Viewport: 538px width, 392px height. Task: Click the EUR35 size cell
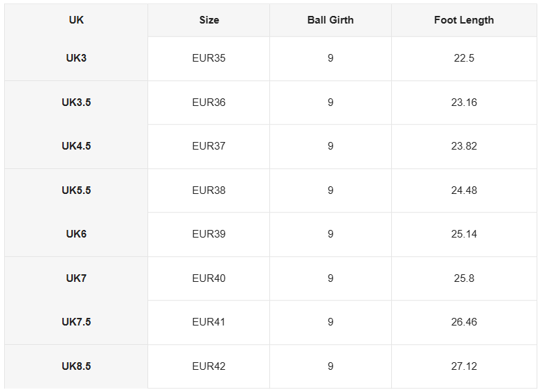click(x=208, y=58)
